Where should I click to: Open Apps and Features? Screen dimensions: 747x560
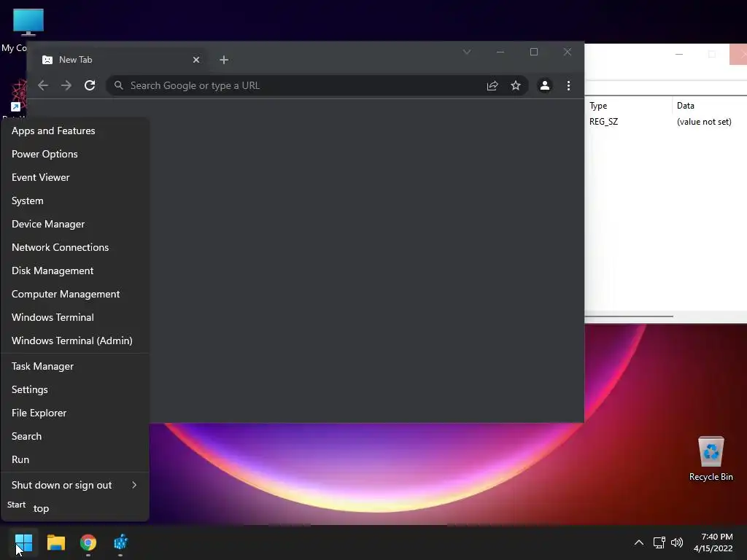pos(75,131)
